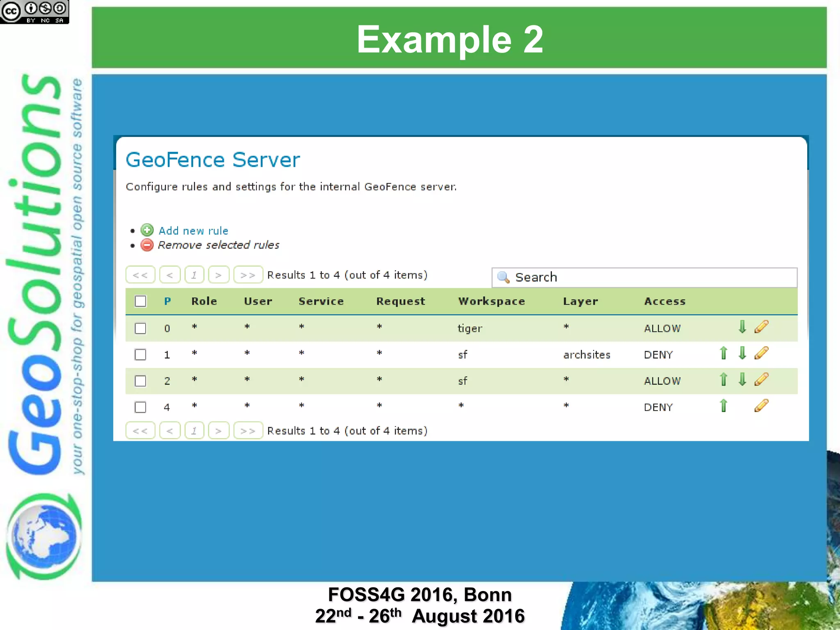Edit the tiger workspace rule with the pencil
The width and height of the screenshot is (840, 630).
(x=761, y=327)
